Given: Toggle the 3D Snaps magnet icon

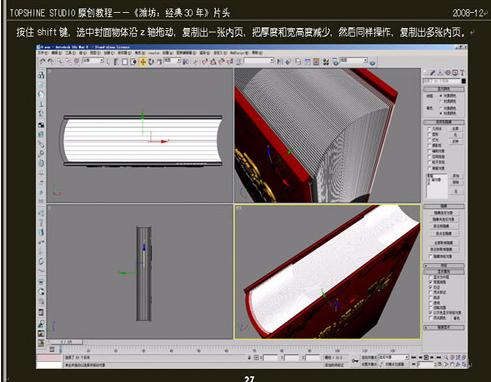Looking at the screenshot, I should [x=204, y=62].
